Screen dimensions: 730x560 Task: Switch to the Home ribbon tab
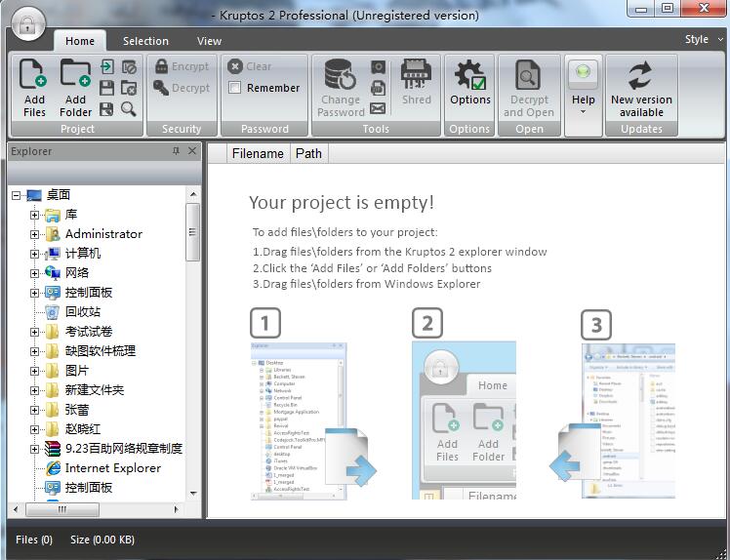coord(80,41)
